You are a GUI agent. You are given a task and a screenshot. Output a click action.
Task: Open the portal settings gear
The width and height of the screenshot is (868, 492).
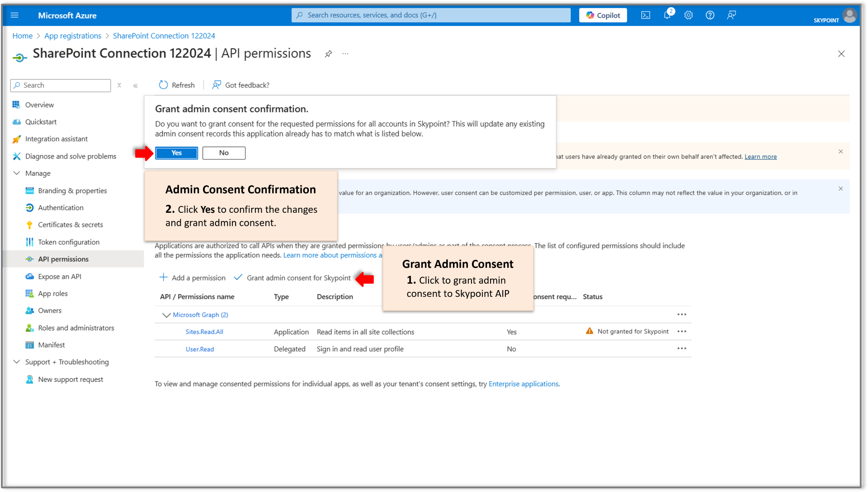pyautogui.click(x=689, y=15)
